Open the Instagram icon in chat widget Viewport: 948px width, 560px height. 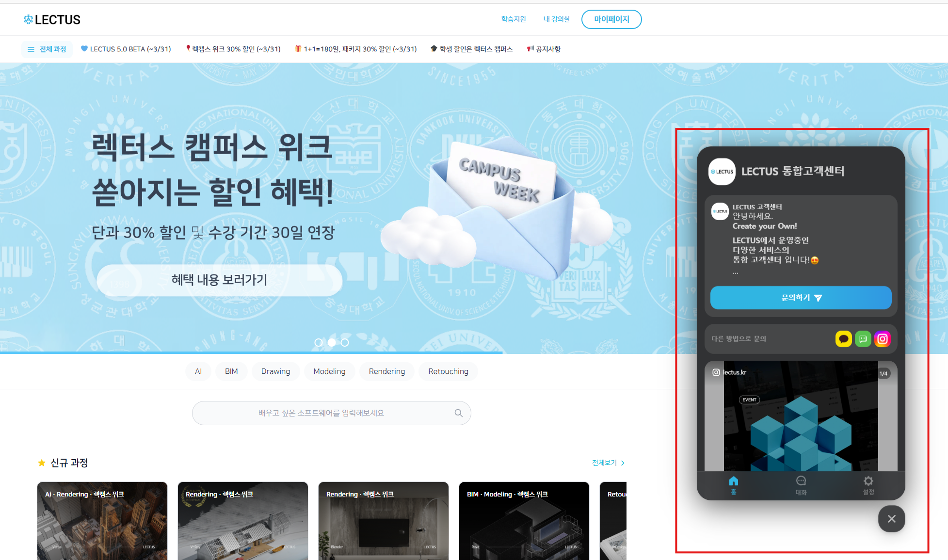click(883, 339)
